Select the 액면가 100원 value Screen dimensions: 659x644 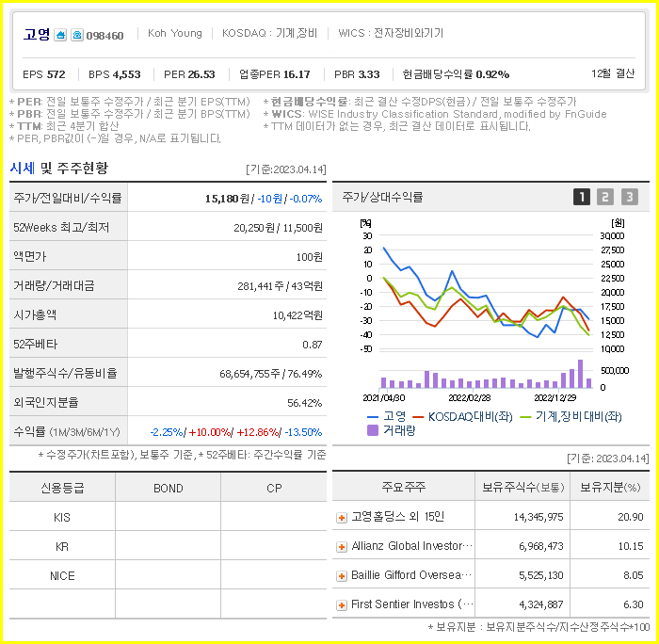tap(310, 257)
